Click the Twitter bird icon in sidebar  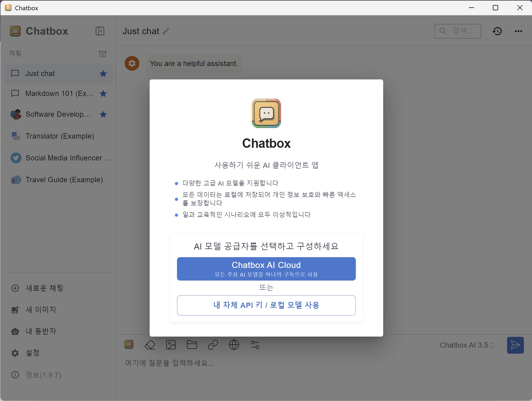(x=16, y=158)
